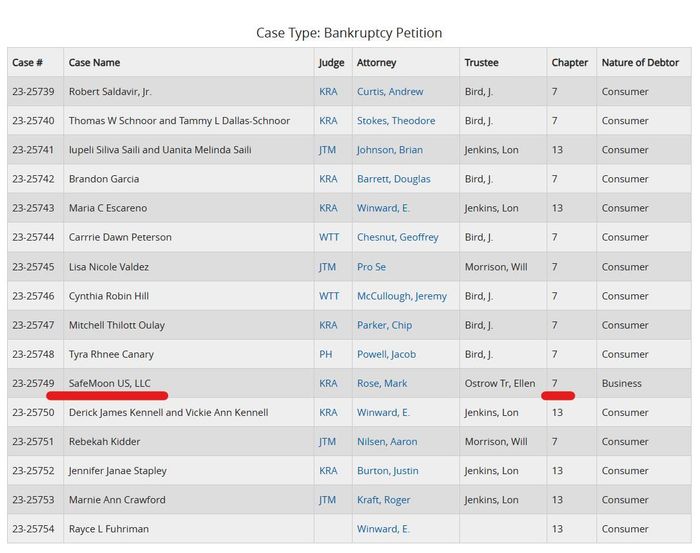The image size is (700, 553).
Task: Select case name Thomas W Schnoor and Tammy L Dallas-Schnoor
Action: click(179, 121)
